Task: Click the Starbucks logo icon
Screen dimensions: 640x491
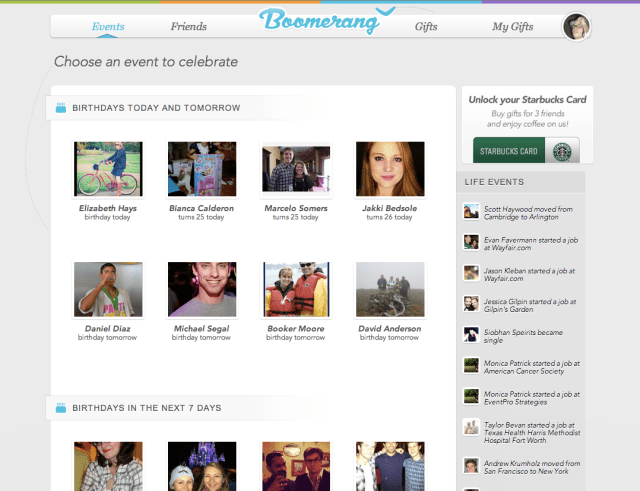Action: (562, 151)
